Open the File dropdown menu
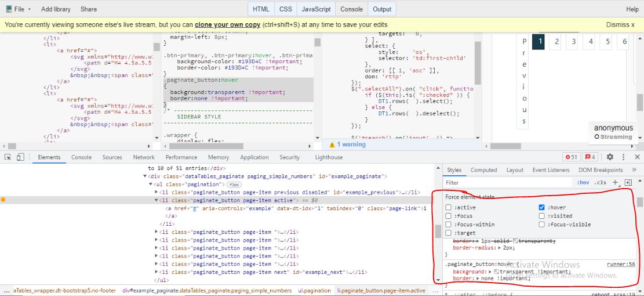 (x=17, y=9)
